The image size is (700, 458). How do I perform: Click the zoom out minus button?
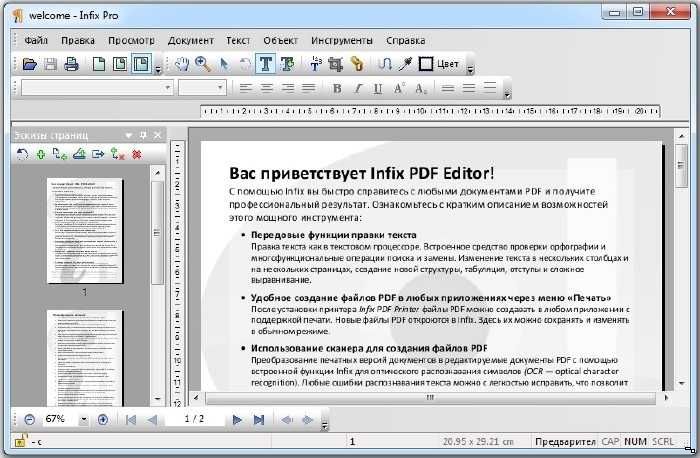(x=28, y=419)
